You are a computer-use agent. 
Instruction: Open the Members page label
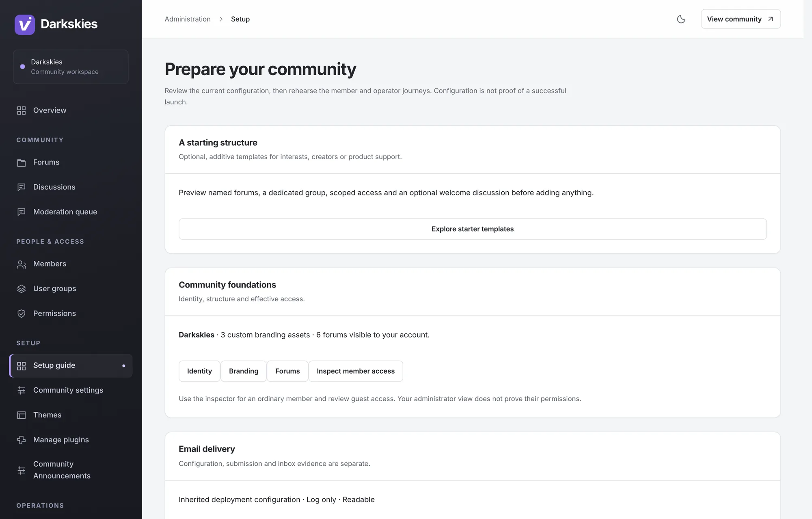coord(50,264)
